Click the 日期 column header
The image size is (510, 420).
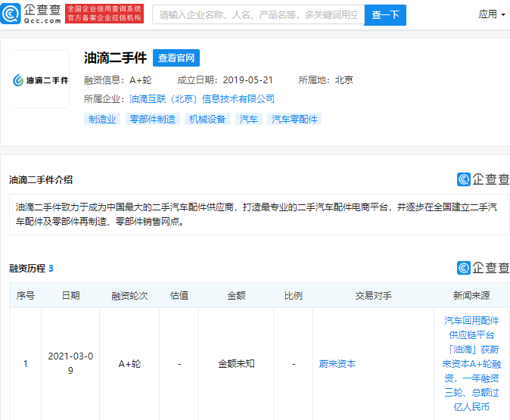[70, 295]
